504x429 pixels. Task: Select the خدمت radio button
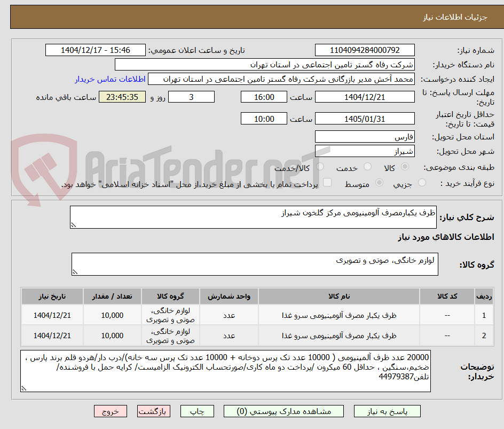367,167
